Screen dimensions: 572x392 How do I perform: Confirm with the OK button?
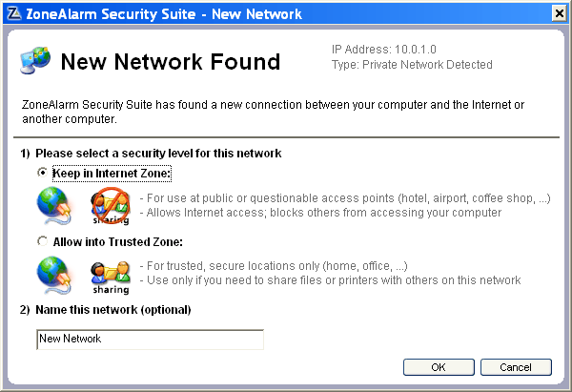439,367
